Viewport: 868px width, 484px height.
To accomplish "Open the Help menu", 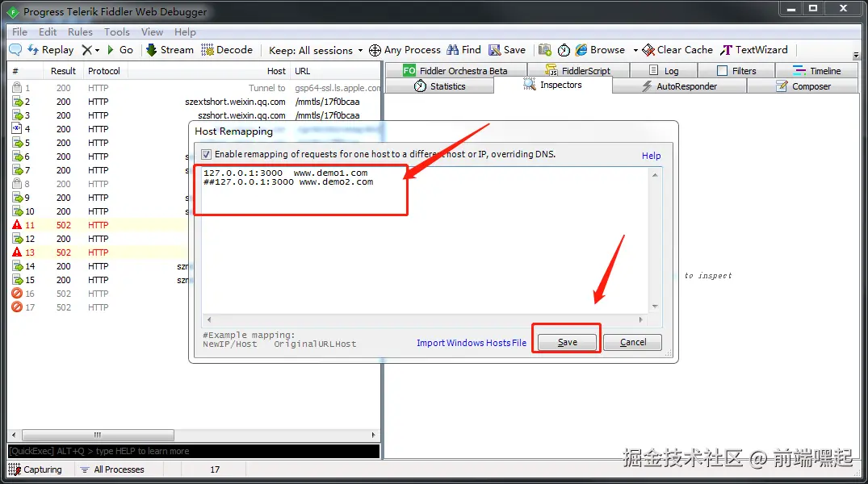I will click(x=185, y=32).
